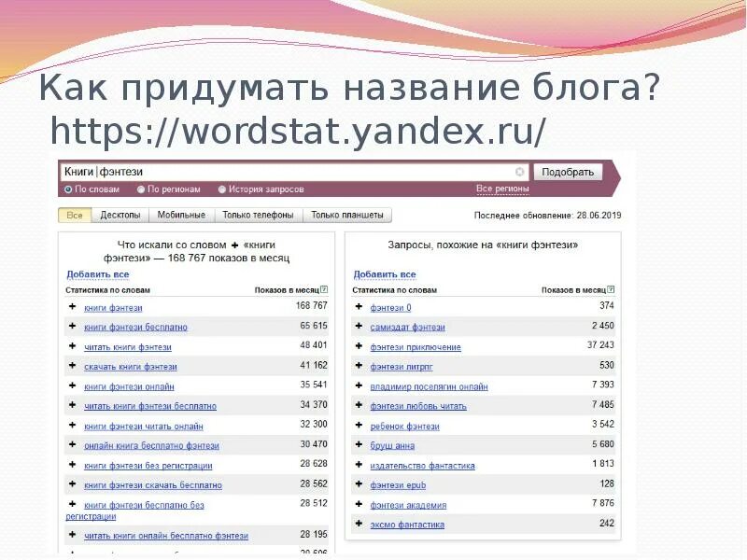Add 'фэнтези приключение' via plus icon
The image size is (747, 560).
click(359, 346)
